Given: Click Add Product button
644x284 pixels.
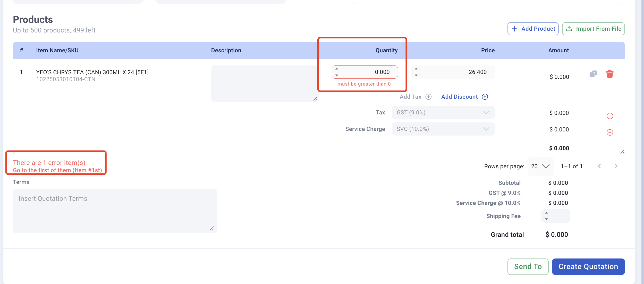Looking at the screenshot, I should coord(533,29).
